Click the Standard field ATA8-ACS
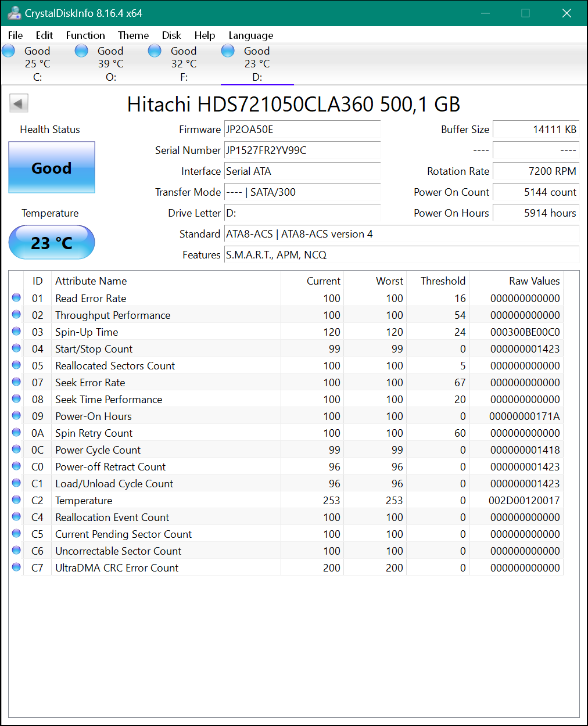This screenshot has height=726, width=588. tap(402, 234)
